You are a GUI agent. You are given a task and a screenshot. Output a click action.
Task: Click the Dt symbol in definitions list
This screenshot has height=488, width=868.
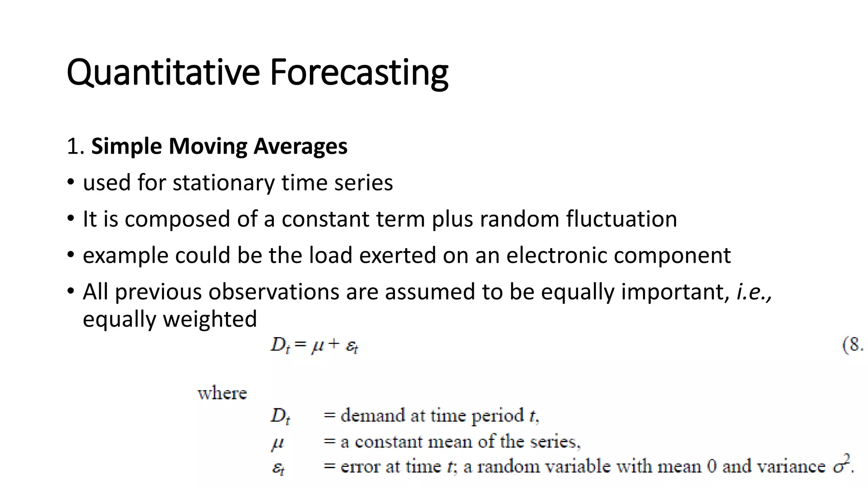coord(281,416)
